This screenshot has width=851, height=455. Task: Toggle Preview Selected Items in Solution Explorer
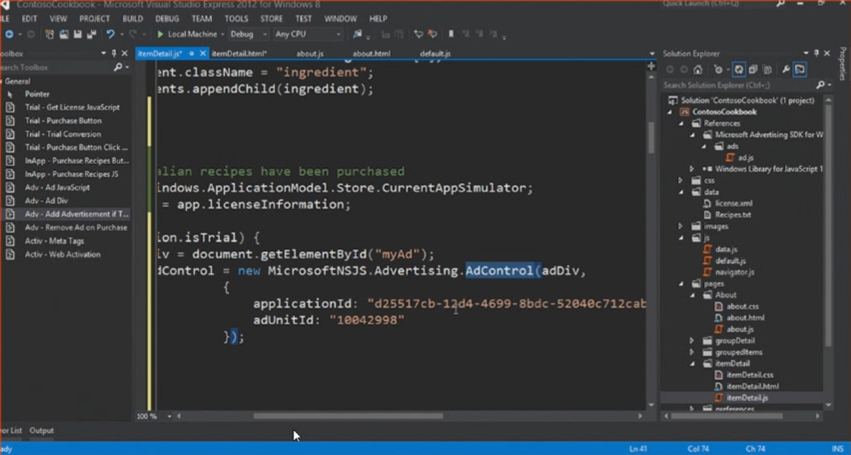(800, 69)
